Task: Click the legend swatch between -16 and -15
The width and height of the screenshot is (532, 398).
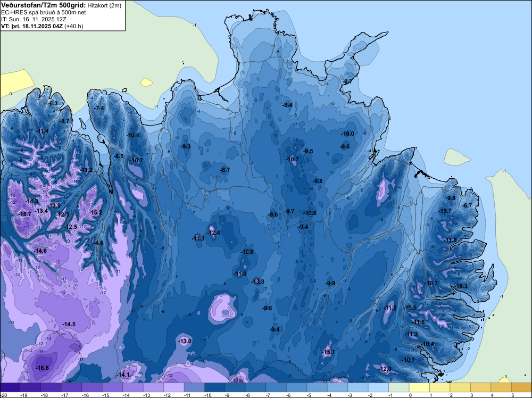Action: pos(92,387)
